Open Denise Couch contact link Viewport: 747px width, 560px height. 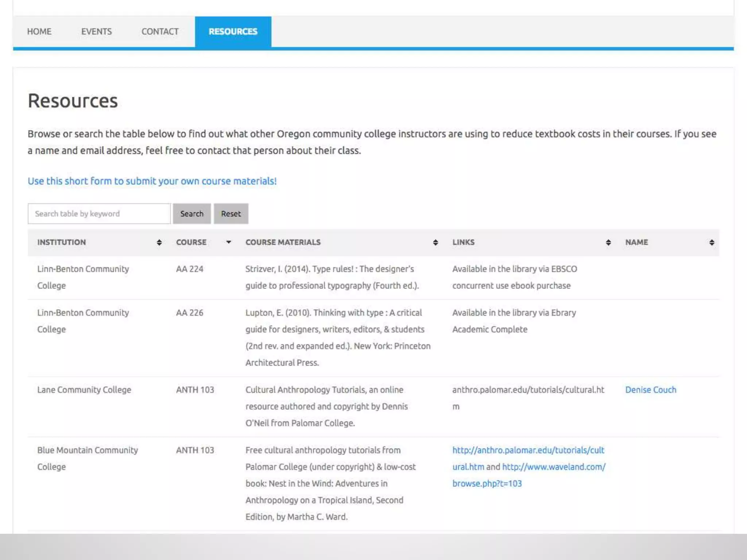(x=650, y=390)
